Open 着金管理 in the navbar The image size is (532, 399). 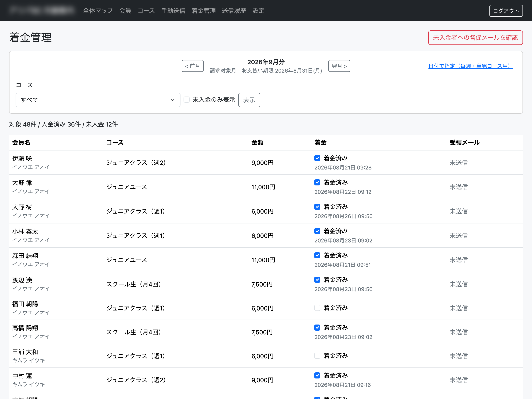click(203, 11)
